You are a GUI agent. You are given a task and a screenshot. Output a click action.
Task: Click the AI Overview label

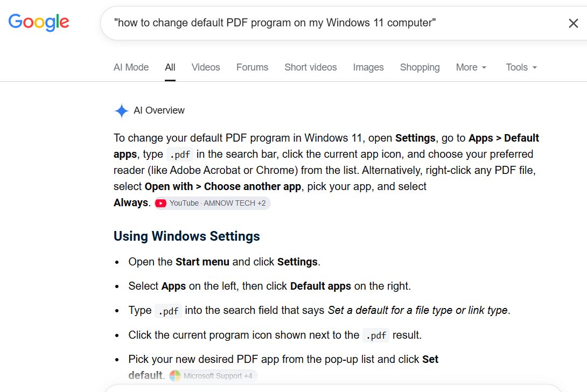(159, 110)
